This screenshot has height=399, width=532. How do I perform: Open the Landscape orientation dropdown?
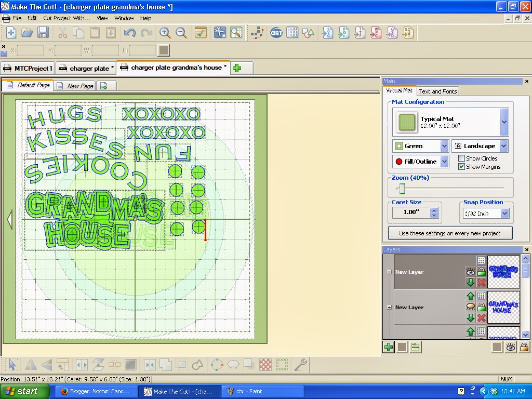coord(504,146)
